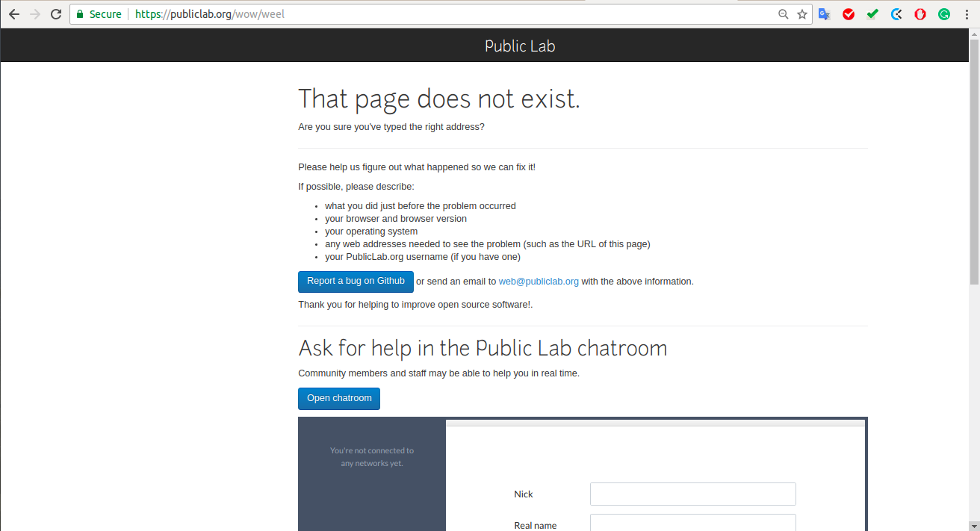Click the browser forward arrow

point(34,14)
